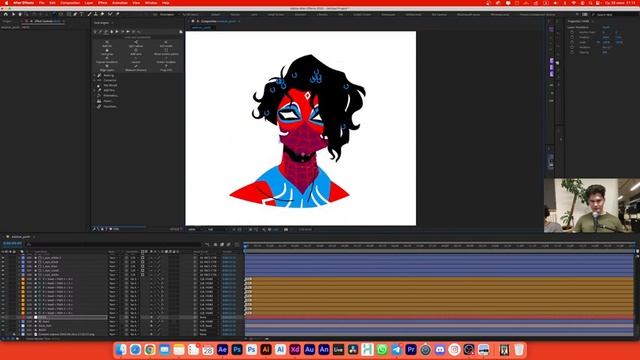This screenshot has width=640, height=360.
Task: Toggle Position stopwatch in Properties
Action: [572, 37]
